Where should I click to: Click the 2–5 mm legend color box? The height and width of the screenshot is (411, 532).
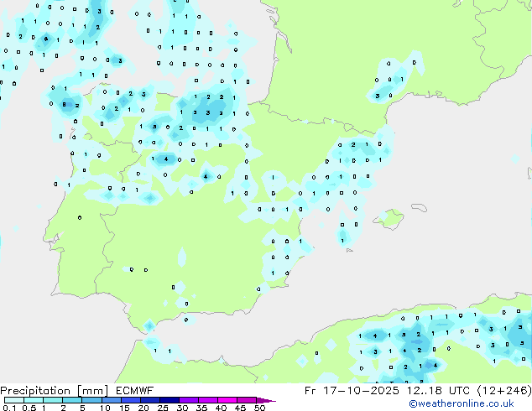(72, 400)
